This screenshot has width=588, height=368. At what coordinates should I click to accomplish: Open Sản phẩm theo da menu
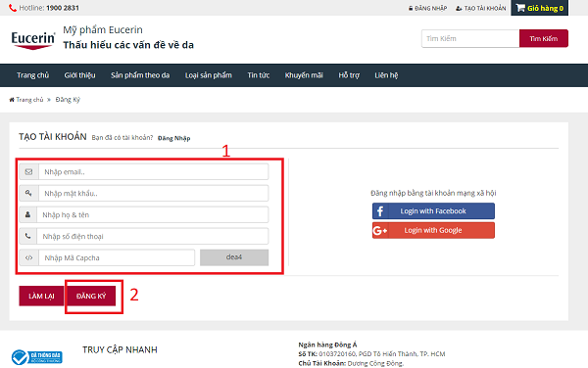[140, 75]
